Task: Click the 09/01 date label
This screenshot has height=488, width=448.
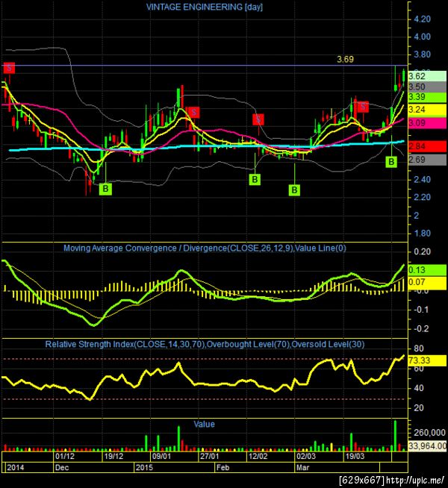Action: (161, 457)
